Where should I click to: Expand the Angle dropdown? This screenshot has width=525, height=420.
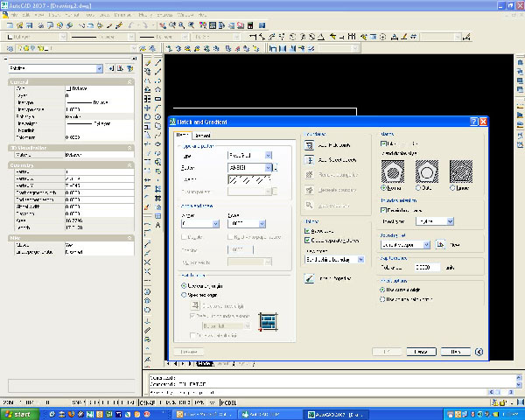click(x=215, y=224)
